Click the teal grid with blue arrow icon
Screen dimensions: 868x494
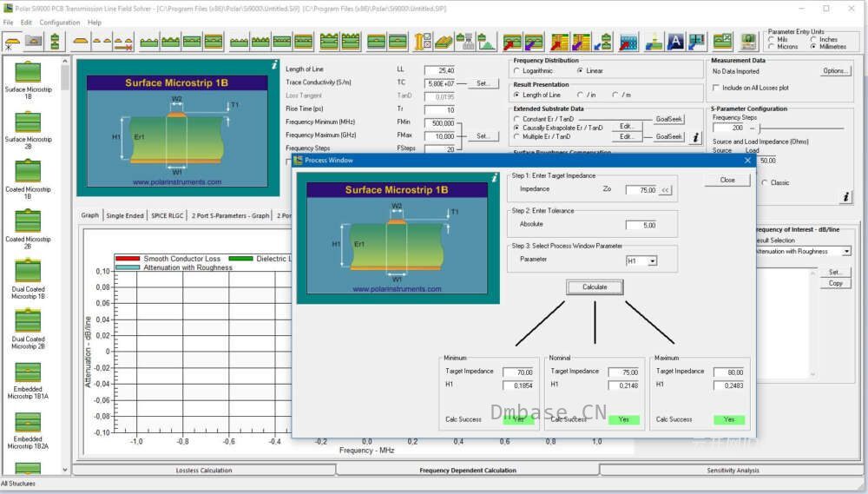click(696, 42)
